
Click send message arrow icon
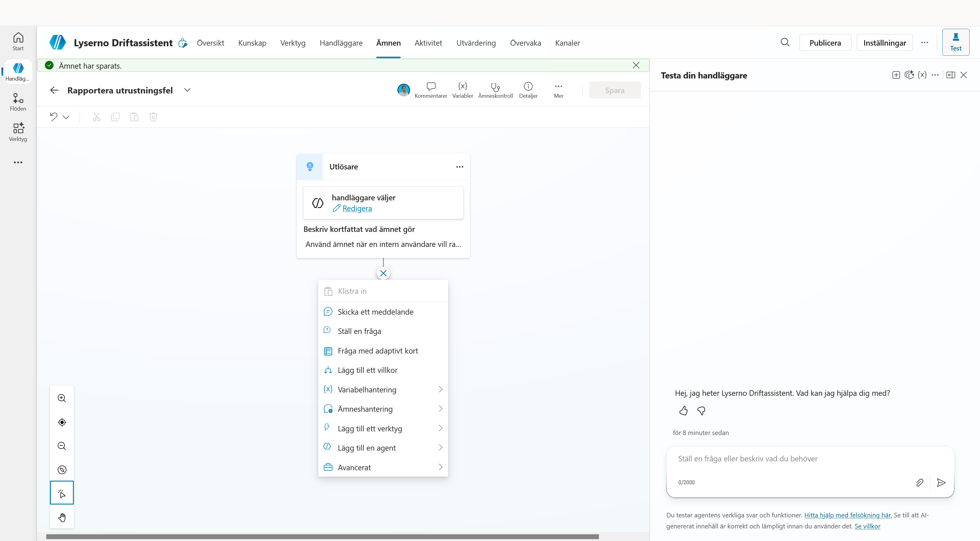941,482
